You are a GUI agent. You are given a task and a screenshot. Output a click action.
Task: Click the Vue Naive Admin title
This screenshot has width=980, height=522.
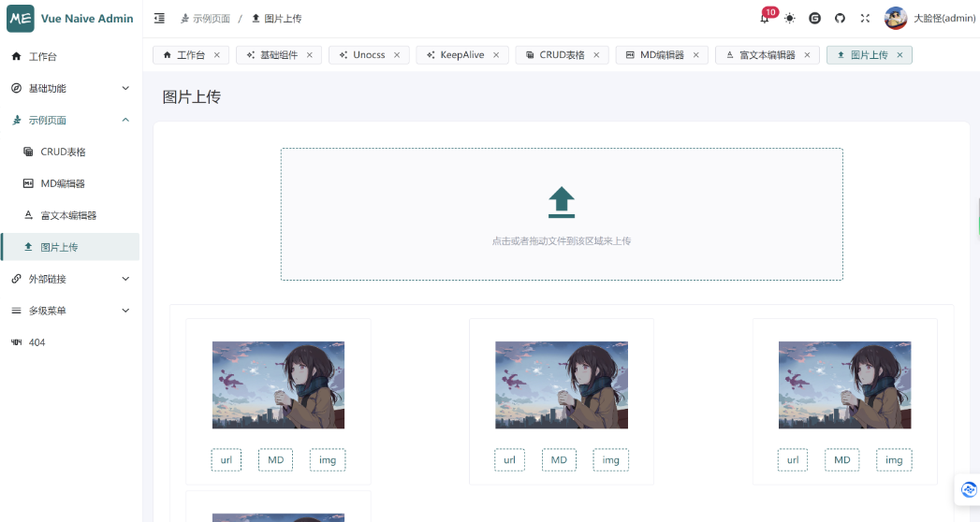click(x=87, y=19)
